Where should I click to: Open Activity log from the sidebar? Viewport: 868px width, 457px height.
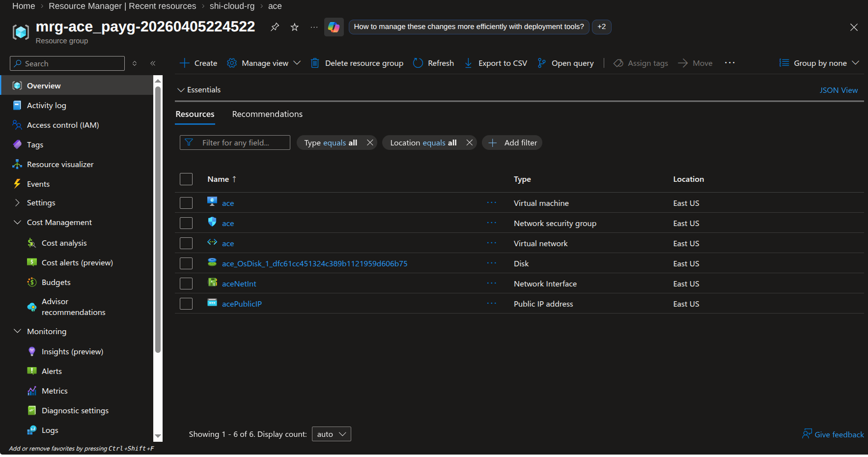tap(46, 105)
